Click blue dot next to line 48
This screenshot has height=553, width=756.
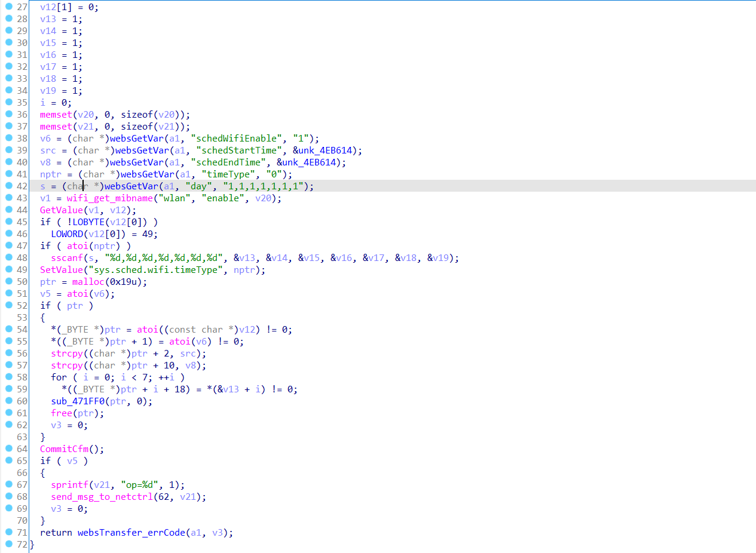click(x=8, y=258)
